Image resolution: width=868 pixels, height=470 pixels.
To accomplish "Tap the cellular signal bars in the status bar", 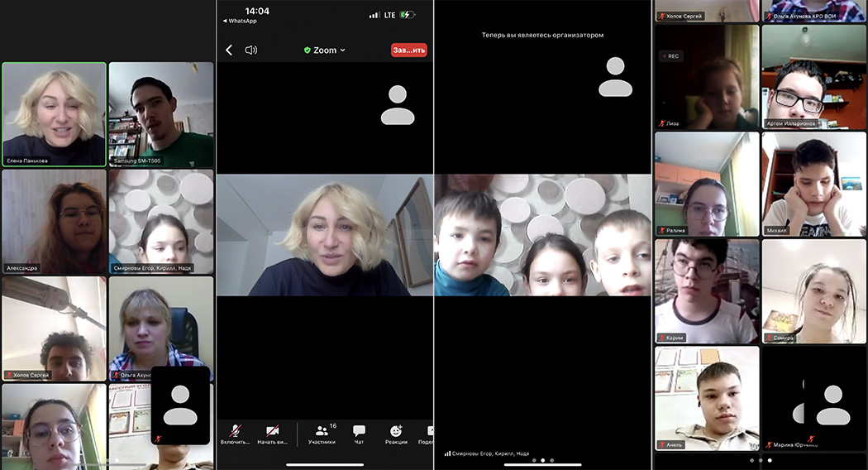I will pyautogui.click(x=374, y=15).
